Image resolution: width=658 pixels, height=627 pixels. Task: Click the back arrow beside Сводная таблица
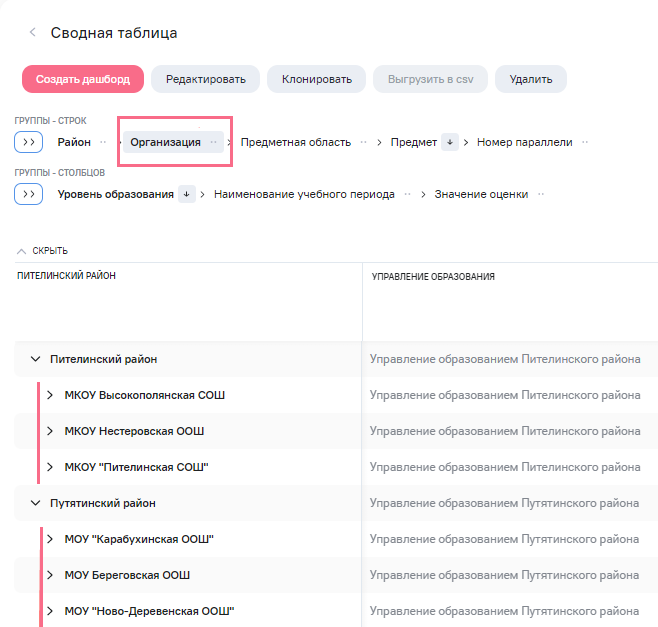click(x=33, y=33)
